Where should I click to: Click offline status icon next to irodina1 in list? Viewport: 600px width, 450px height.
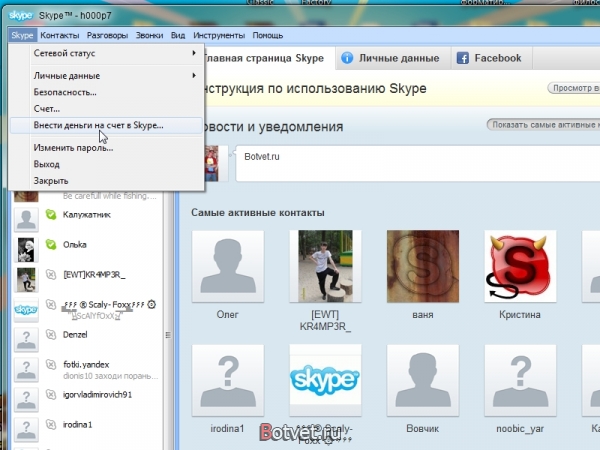(x=51, y=424)
